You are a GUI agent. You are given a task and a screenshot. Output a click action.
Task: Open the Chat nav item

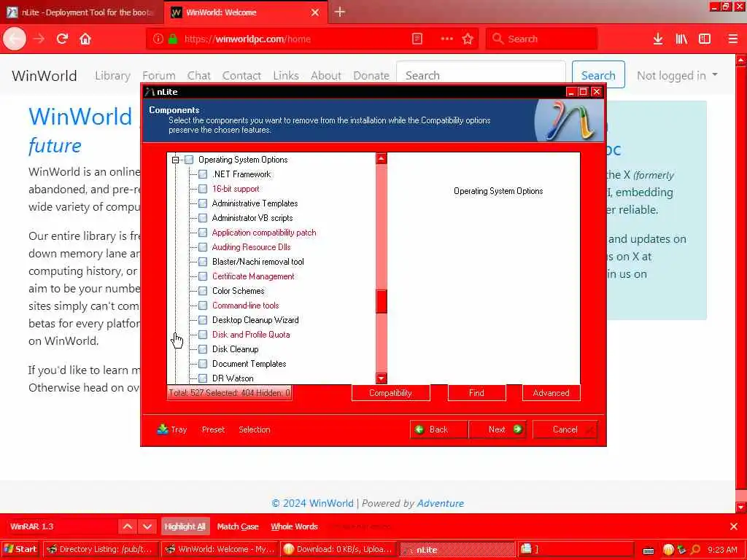pyautogui.click(x=198, y=75)
